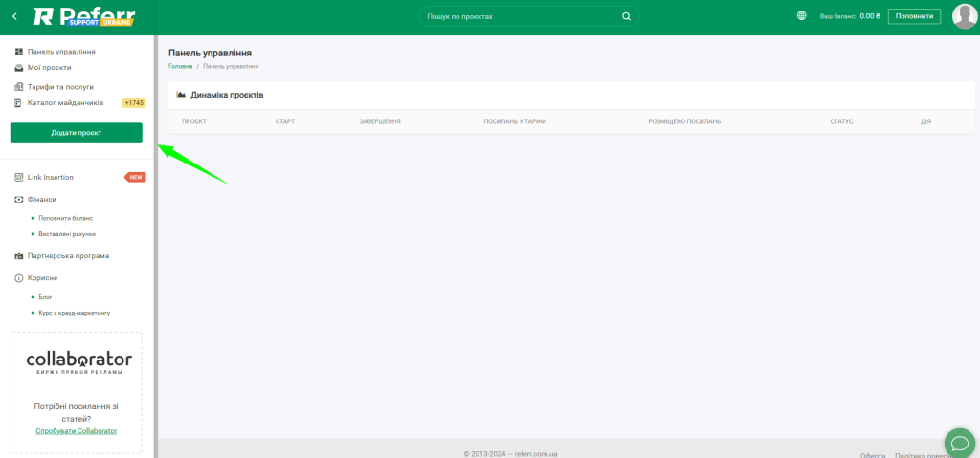
Task: Click the search magnifier icon
Action: coord(626,16)
